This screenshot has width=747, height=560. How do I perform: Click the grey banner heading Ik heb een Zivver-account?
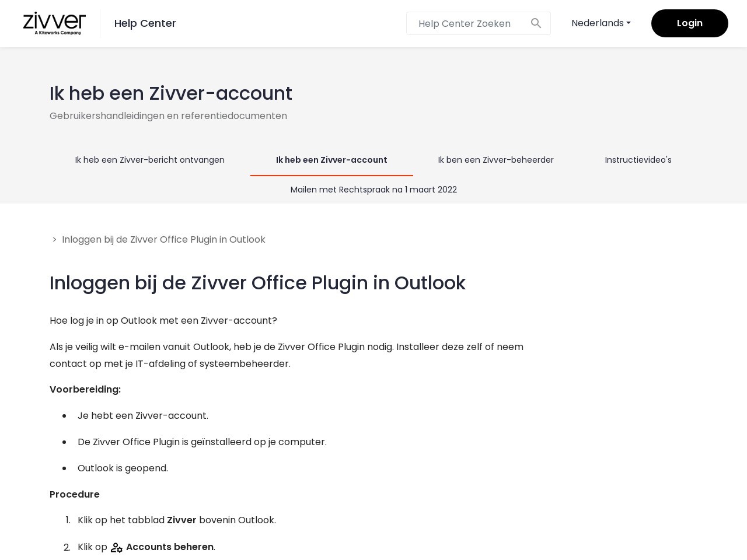pos(170,93)
